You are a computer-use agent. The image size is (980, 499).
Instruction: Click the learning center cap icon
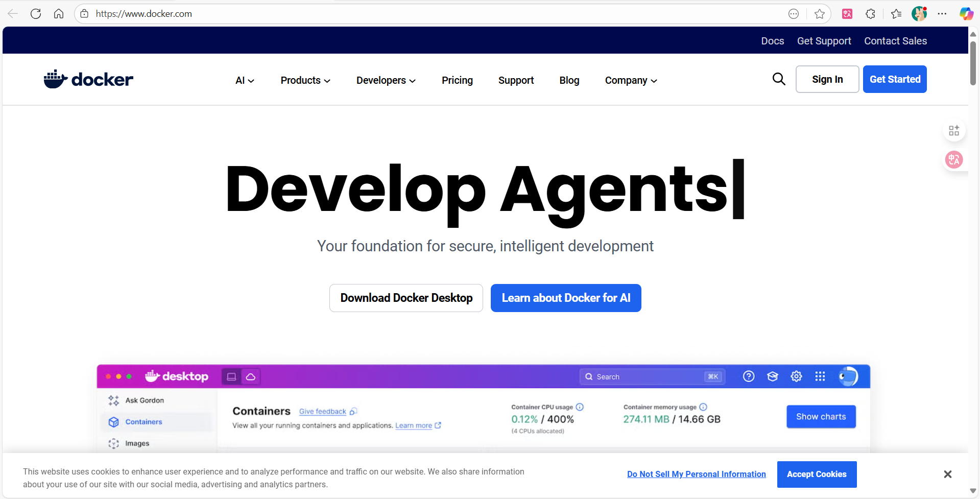point(773,376)
